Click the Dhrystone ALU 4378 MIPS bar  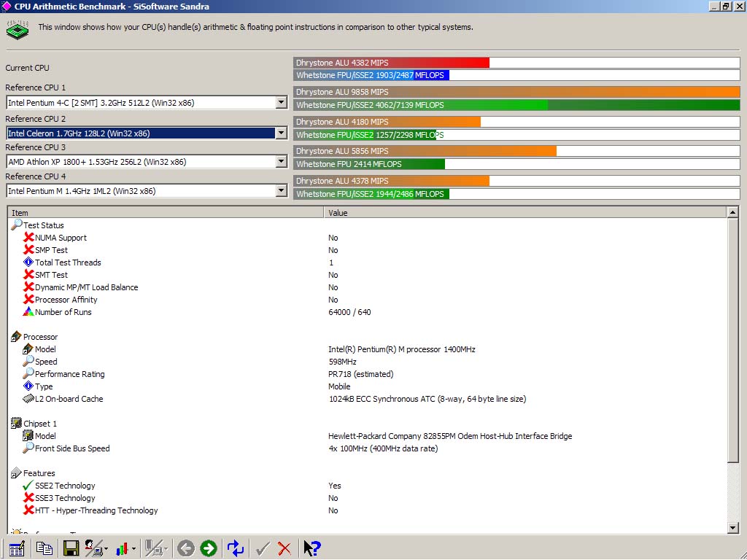pos(391,181)
